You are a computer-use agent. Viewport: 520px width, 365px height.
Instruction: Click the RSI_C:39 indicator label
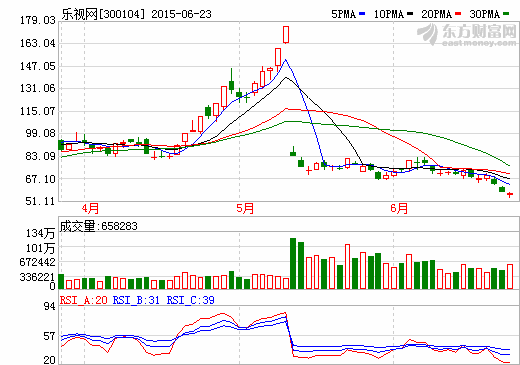pyautogui.click(x=190, y=300)
